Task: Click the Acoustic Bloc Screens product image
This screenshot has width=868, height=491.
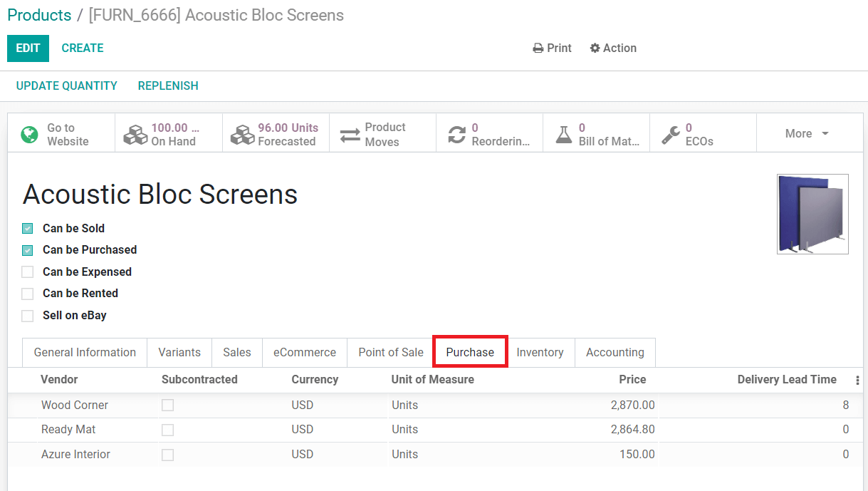Action: (812, 214)
